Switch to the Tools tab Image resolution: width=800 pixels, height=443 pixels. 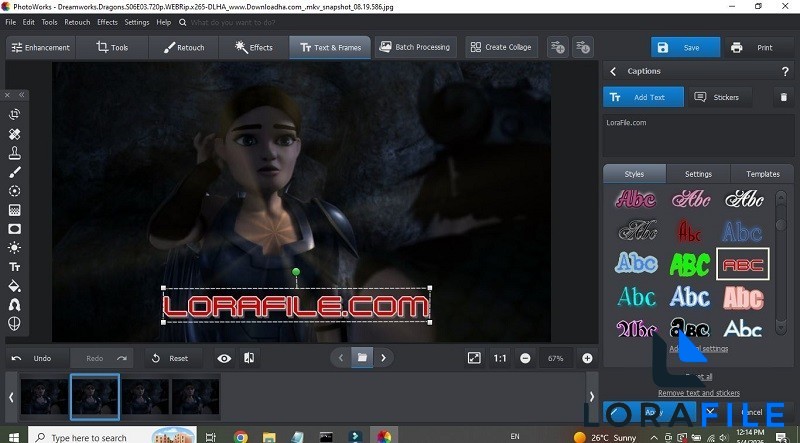click(x=112, y=47)
